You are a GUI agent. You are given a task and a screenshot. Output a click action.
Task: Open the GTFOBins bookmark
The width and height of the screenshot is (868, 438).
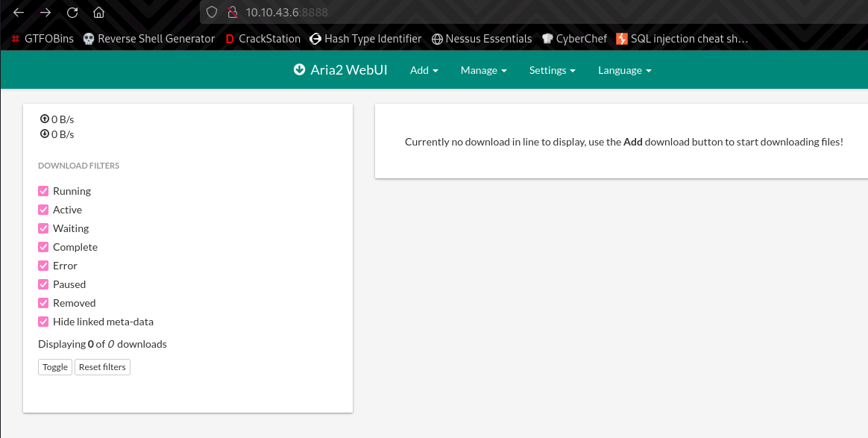[43, 39]
